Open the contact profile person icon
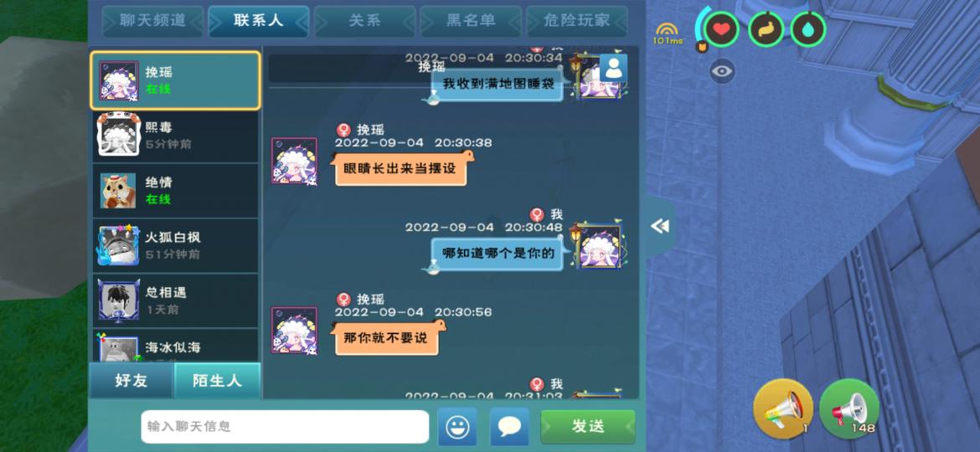 click(x=614, y=68)
